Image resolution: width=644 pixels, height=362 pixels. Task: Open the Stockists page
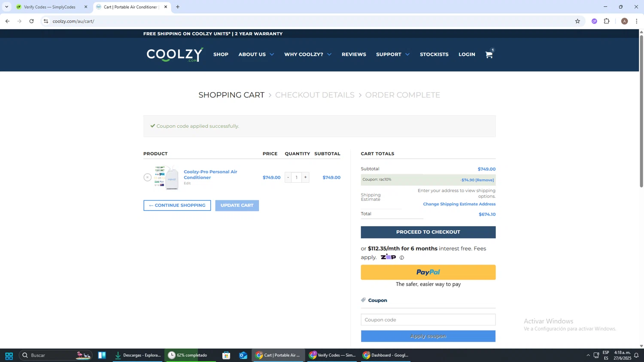tap(434, 54)
